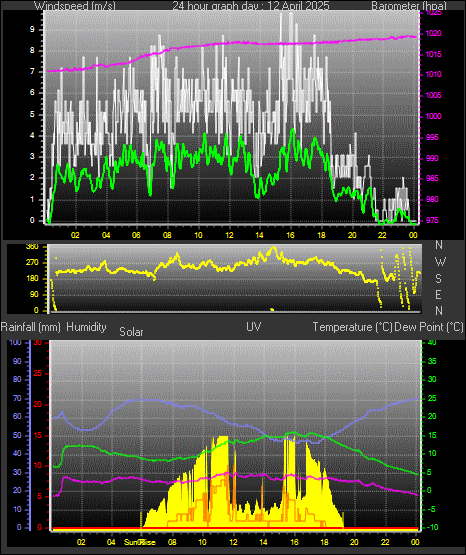Click the 1010 barometer scale value

[x=433, y=74]
